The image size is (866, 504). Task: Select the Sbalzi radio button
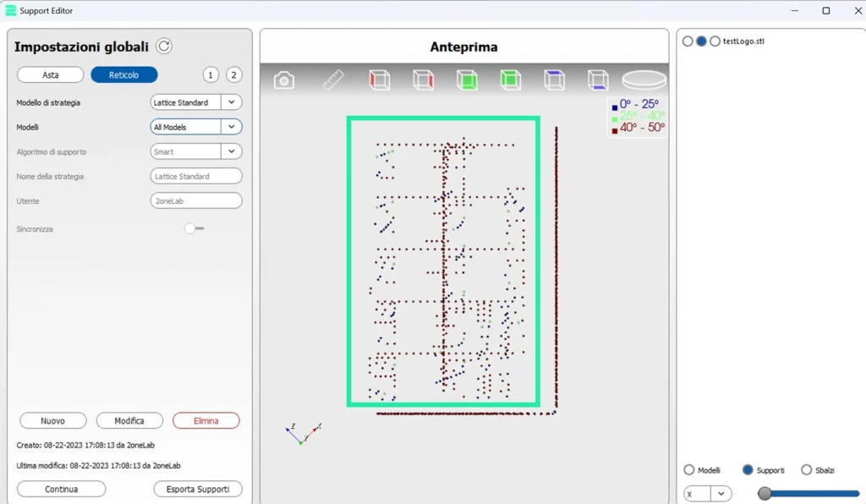click(x=806, y=470)
